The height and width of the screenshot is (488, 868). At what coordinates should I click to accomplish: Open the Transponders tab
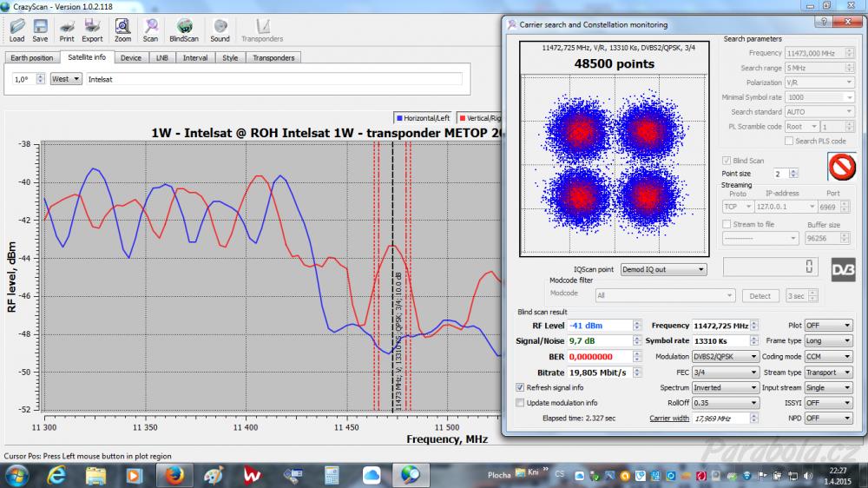(273, 57)
